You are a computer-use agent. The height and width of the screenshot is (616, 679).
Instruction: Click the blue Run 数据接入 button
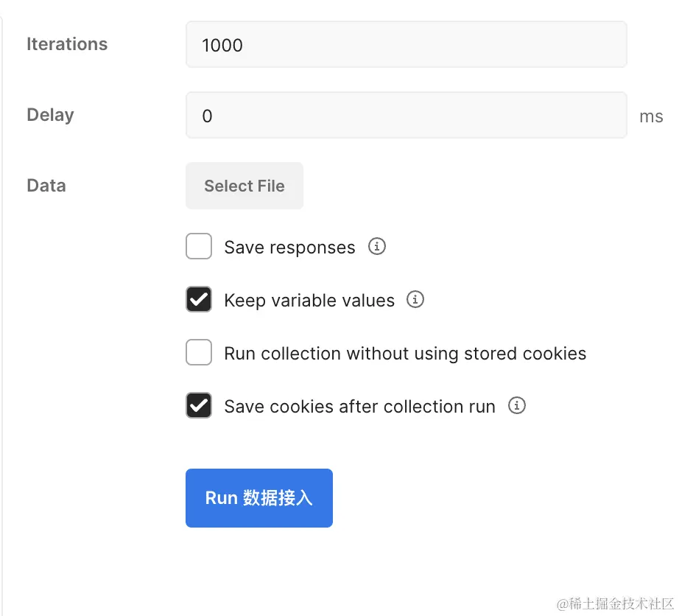coord(258,498)
